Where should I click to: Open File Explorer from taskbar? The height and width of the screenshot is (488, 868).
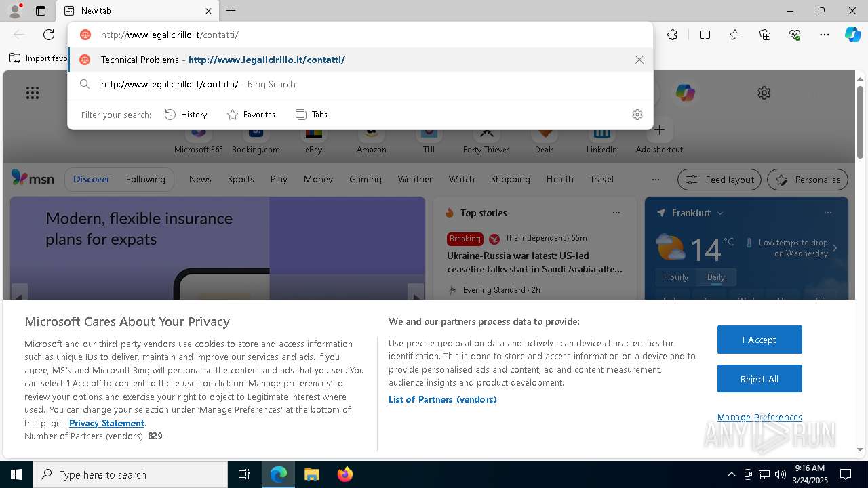(x=311, y=474)
